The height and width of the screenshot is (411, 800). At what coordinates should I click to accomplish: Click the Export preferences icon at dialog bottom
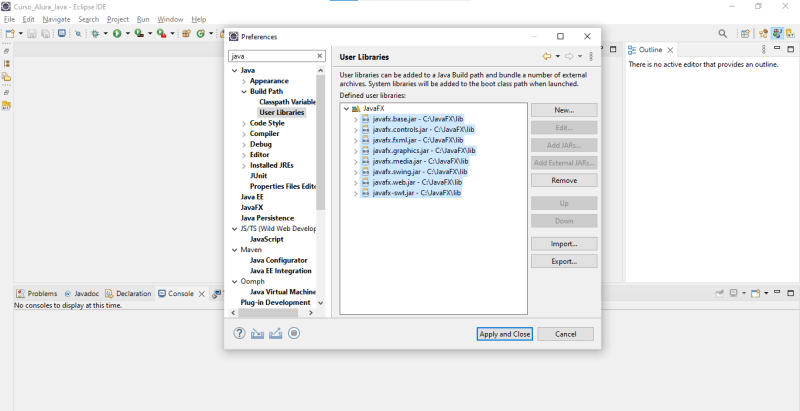coord(276,333)
